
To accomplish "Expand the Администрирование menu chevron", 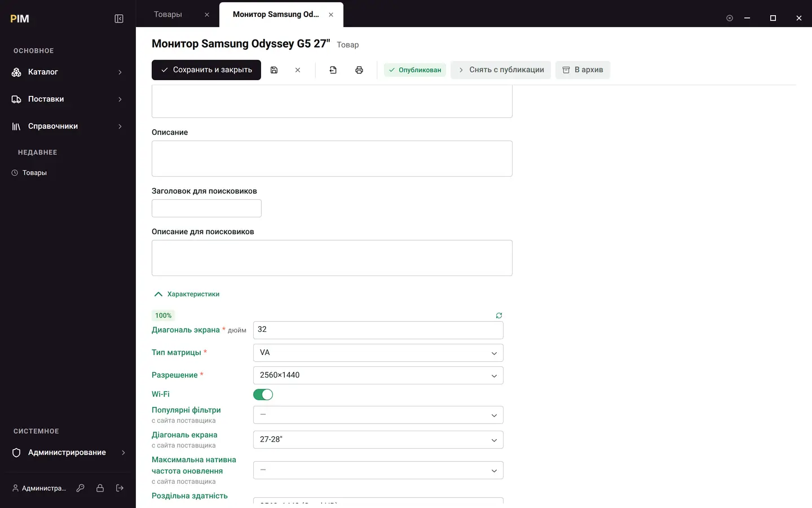I will [x=123, y=453].
